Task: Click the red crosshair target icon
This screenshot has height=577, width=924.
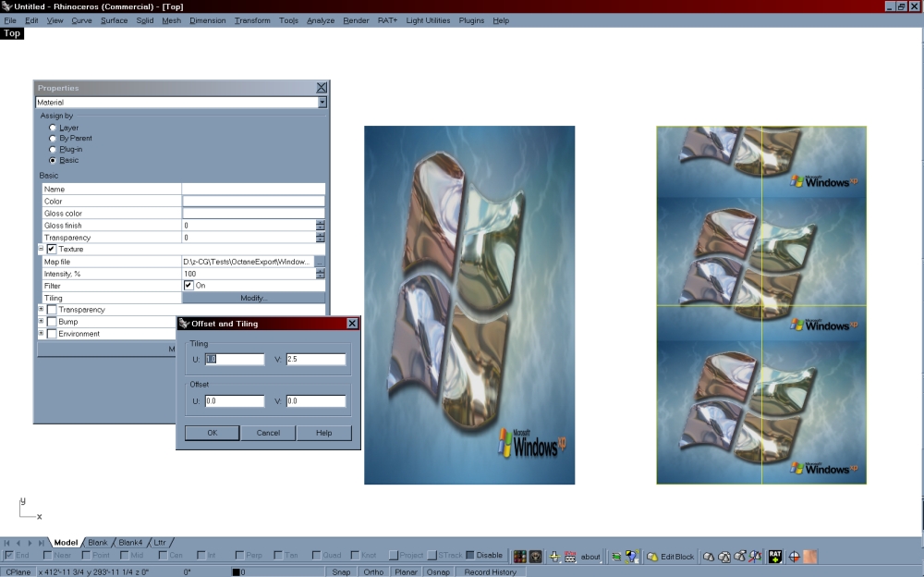Action: (795, 557)
